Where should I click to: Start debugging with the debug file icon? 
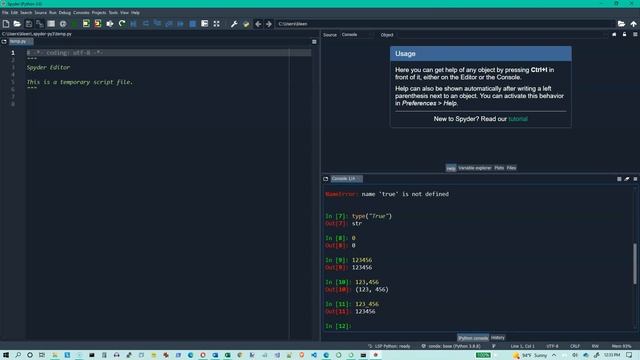[x=133, y=24]
